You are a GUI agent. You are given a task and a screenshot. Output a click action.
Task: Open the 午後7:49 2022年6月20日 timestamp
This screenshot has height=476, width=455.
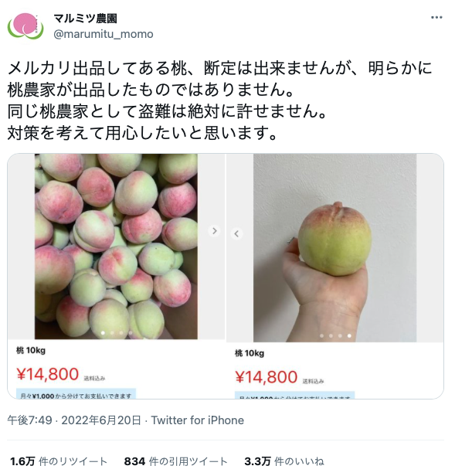pos(74,420)
